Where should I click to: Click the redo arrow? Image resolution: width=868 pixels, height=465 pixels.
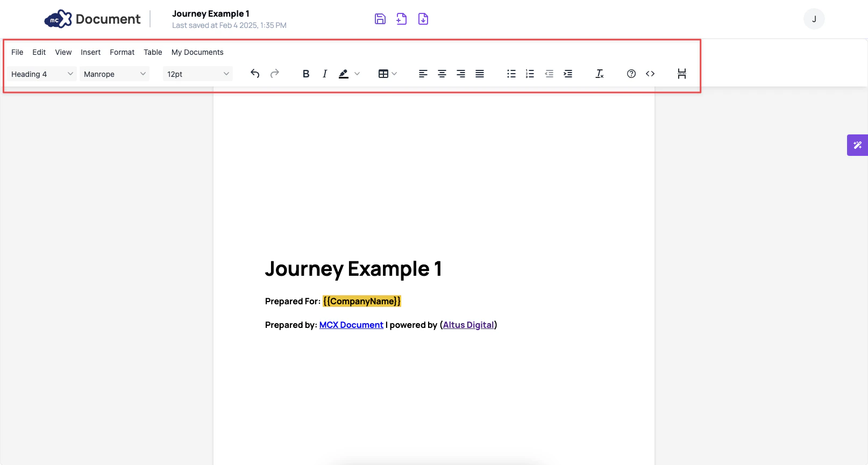pyautogui.click(x=275, y=74)
